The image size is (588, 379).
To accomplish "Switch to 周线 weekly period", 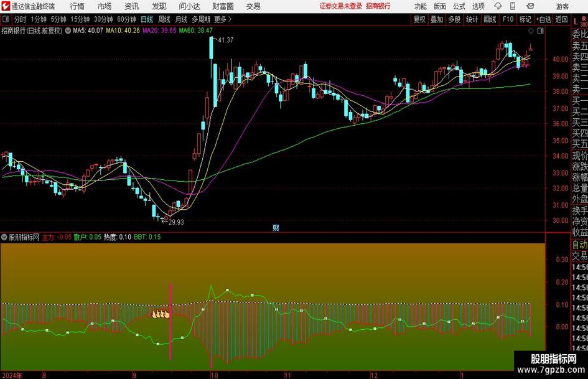I will tap(164, 19).
